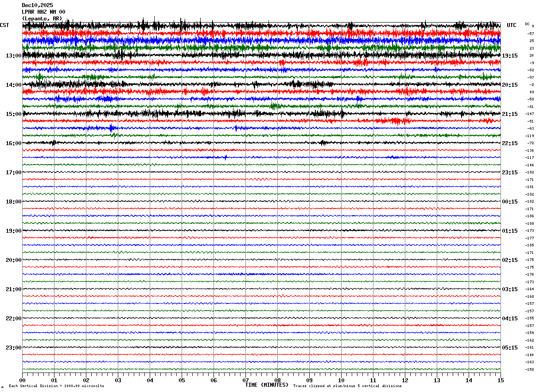Select minute tick label 07 on axis
This screenshot has height=392, width=536.
245,380
